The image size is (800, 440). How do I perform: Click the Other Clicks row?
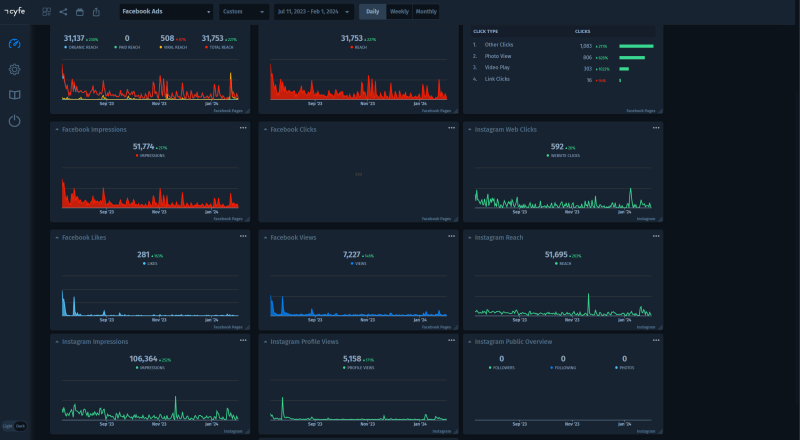[563, 45]
